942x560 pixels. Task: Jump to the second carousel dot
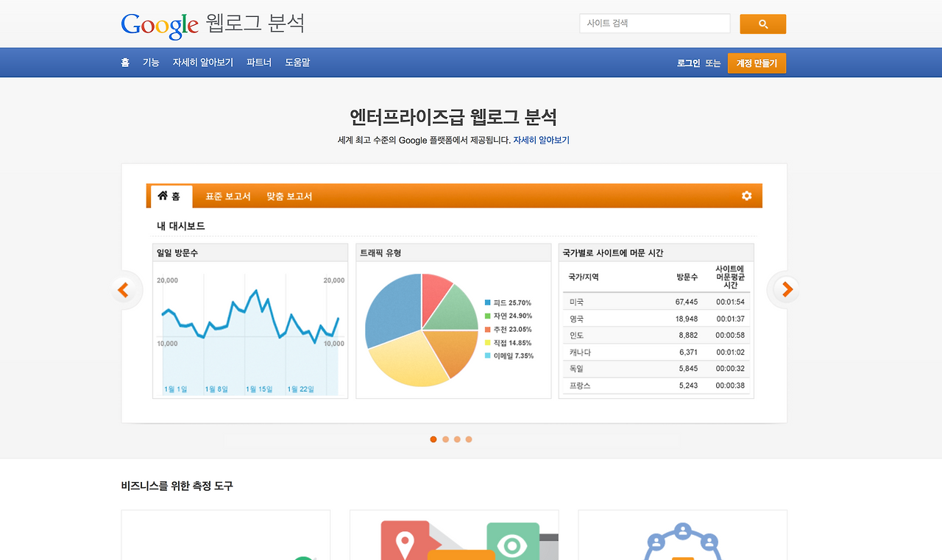click(445, 439)
